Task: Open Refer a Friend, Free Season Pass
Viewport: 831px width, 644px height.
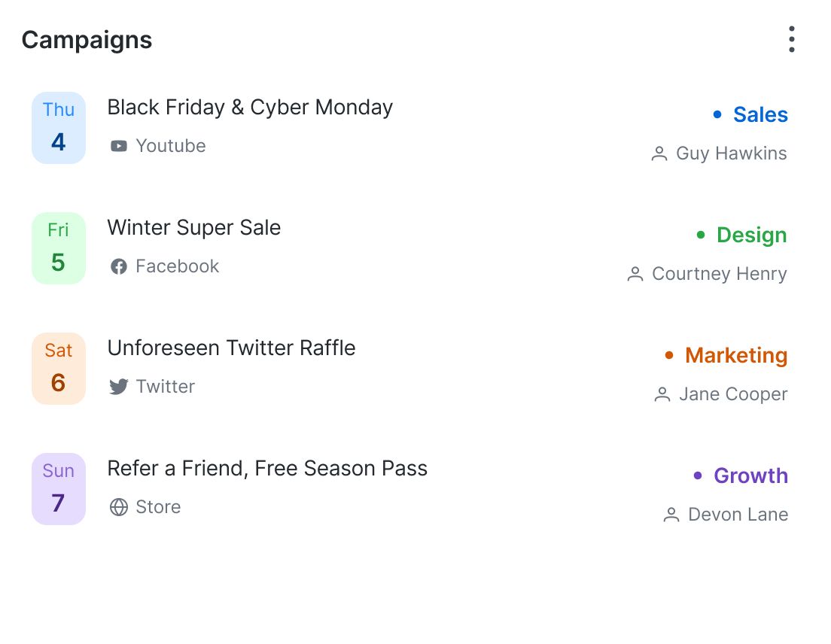Action: (x=267, y=469)
